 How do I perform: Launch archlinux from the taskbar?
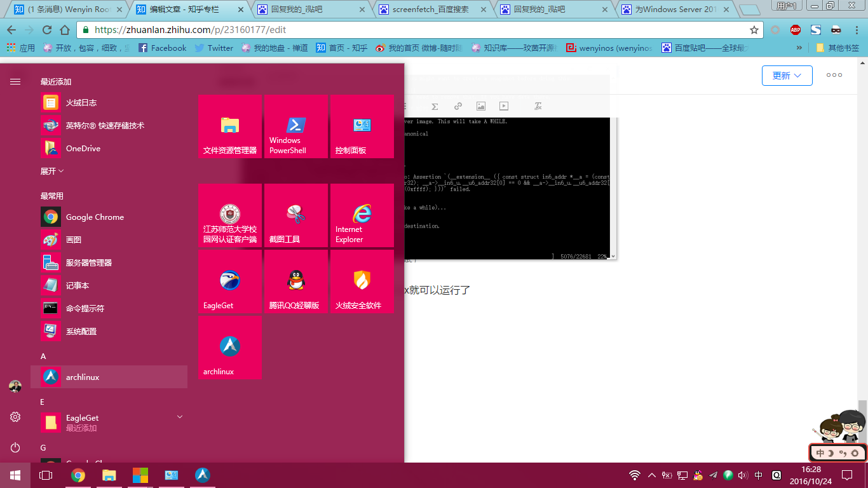(x=202, y=475)
